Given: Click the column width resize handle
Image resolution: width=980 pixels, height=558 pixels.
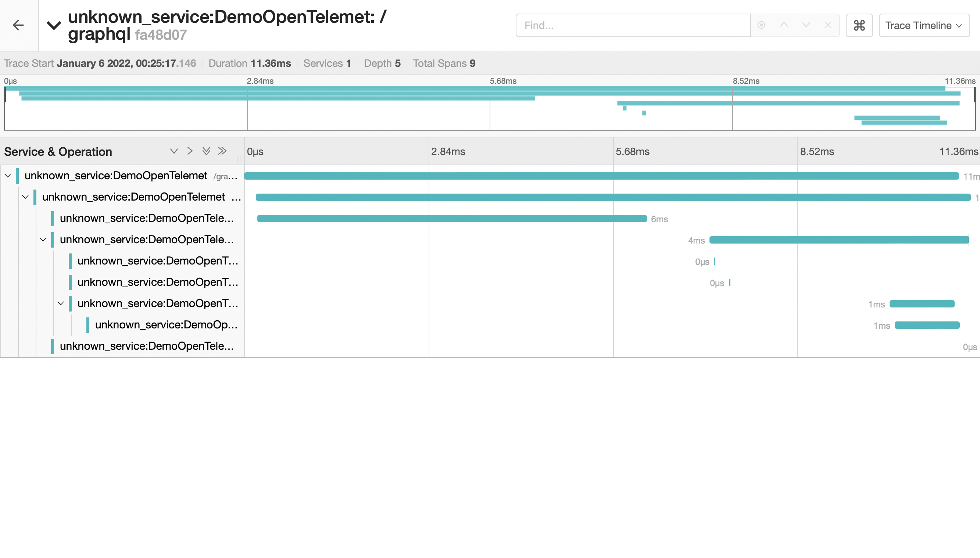Looking at the screenshot, I should coord(238,158).
